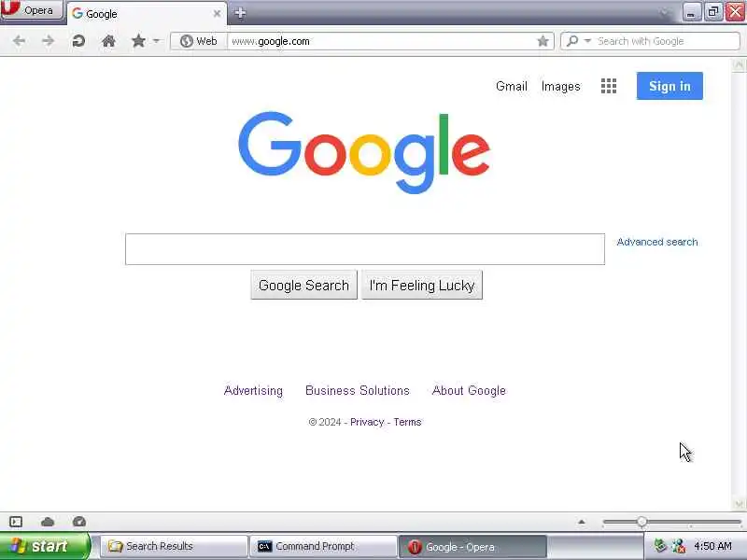Open the Advertising link
Image resolution: width=747 pixels, height=560 pixels.
[253, 390]
